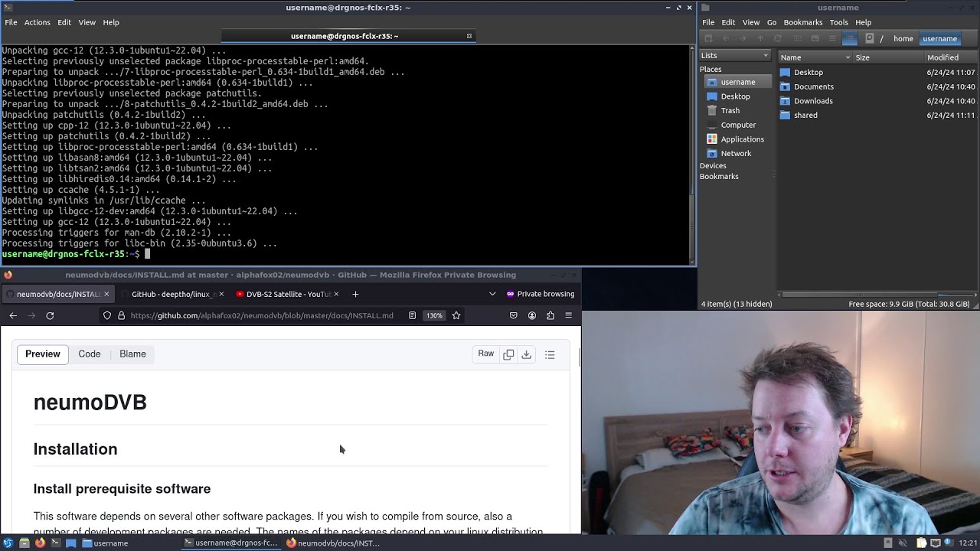This screenshot has width=980, height=551.
Task: Click Firefox reload page button
Action: point(50,315)
